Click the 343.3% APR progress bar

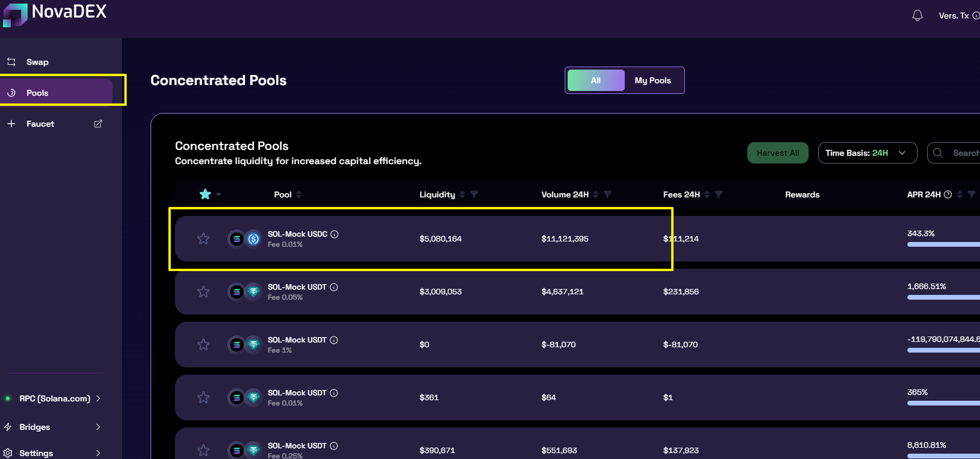(x=944, y=244)
